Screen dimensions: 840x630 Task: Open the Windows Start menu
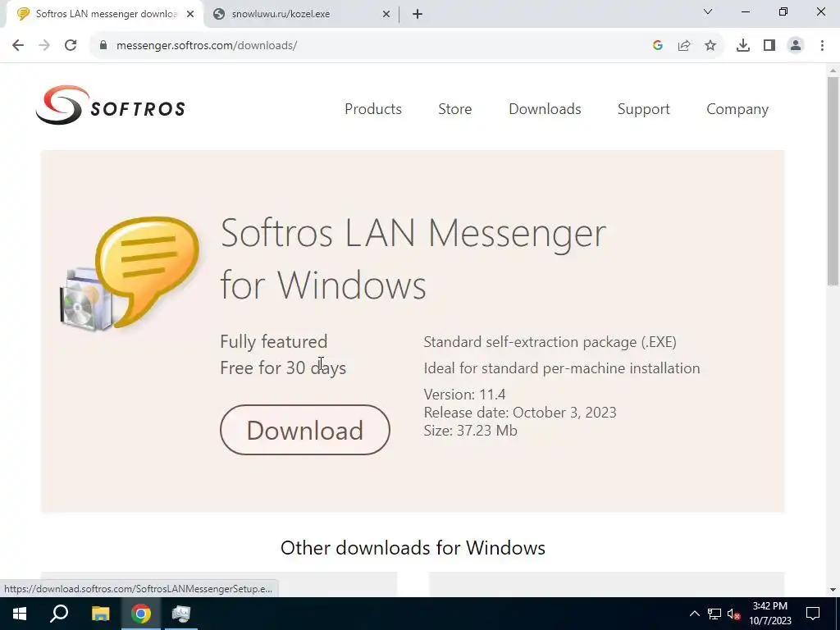coord(20,614)
